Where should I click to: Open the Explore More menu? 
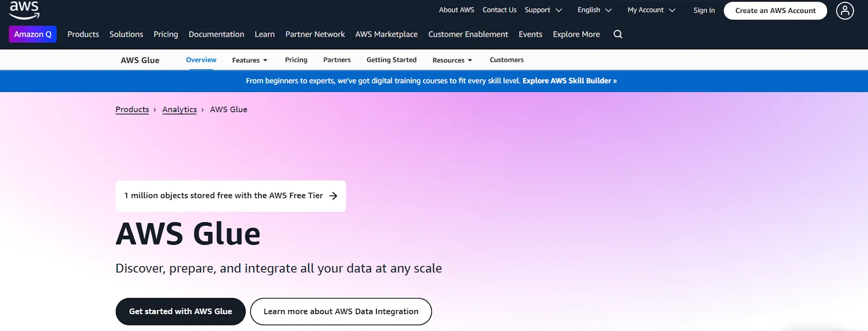pos(576,34)
